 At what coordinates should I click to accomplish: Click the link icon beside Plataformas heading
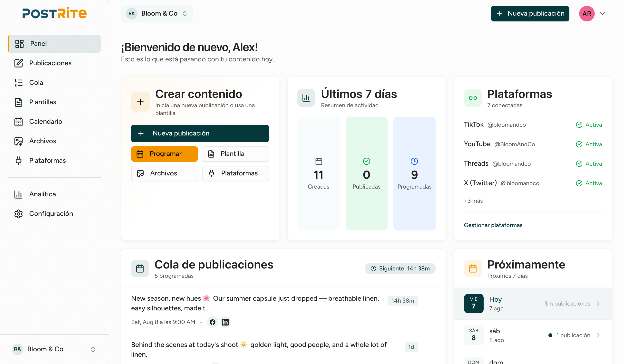pos(473,98)
